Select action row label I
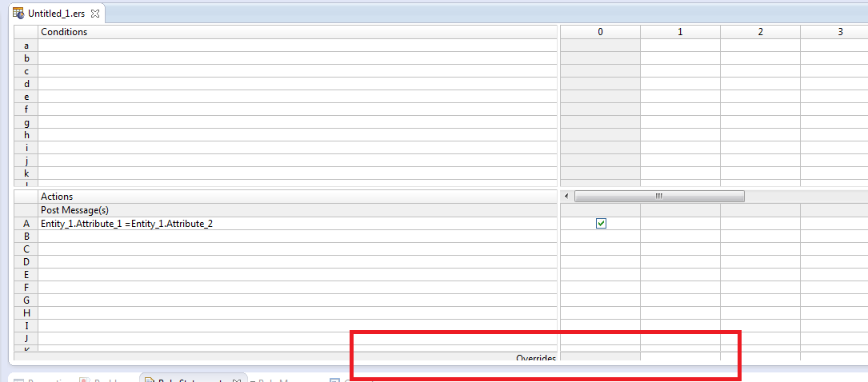 (26, 325)
